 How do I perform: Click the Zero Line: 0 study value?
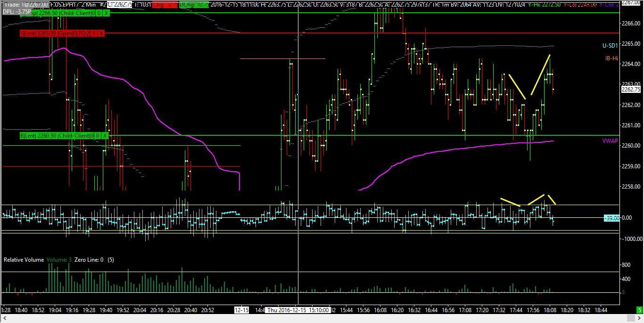(89, 260)
